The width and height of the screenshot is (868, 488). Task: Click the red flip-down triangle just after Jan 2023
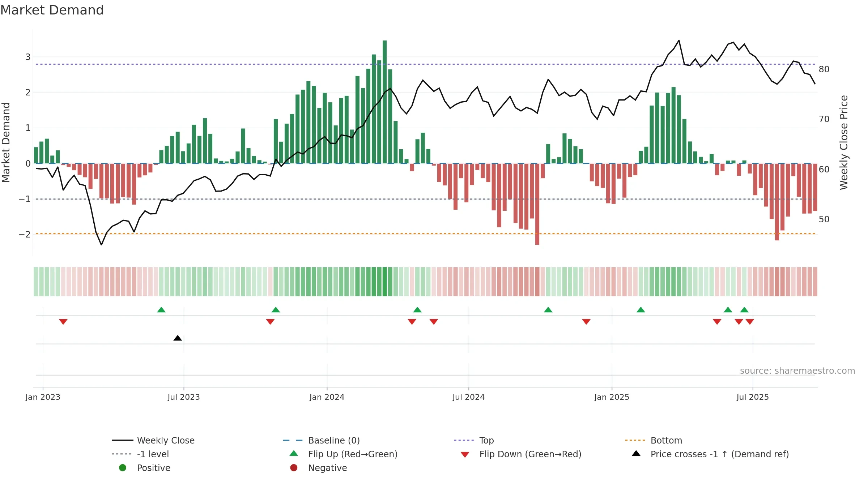63,322
